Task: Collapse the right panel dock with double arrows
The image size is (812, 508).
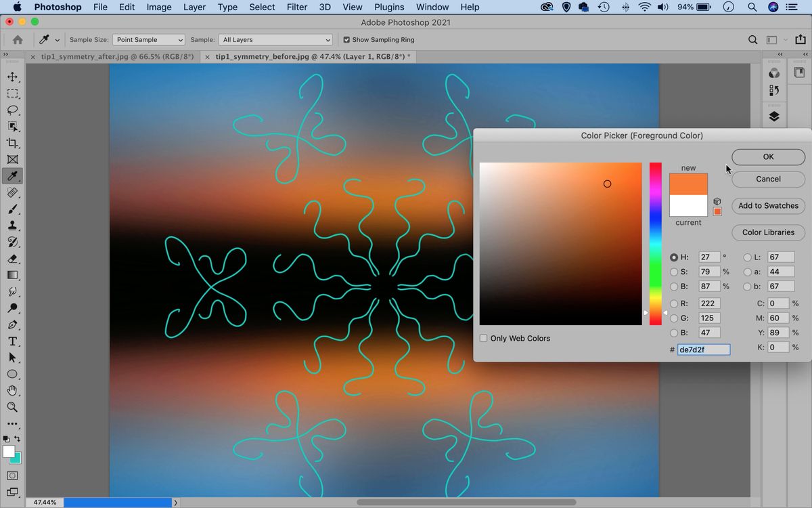Action: tap(780, 54)
